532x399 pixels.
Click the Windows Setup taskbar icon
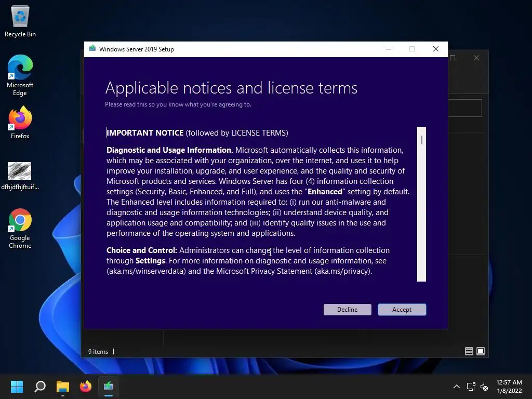pyautogui.click(x=109, y=387)
